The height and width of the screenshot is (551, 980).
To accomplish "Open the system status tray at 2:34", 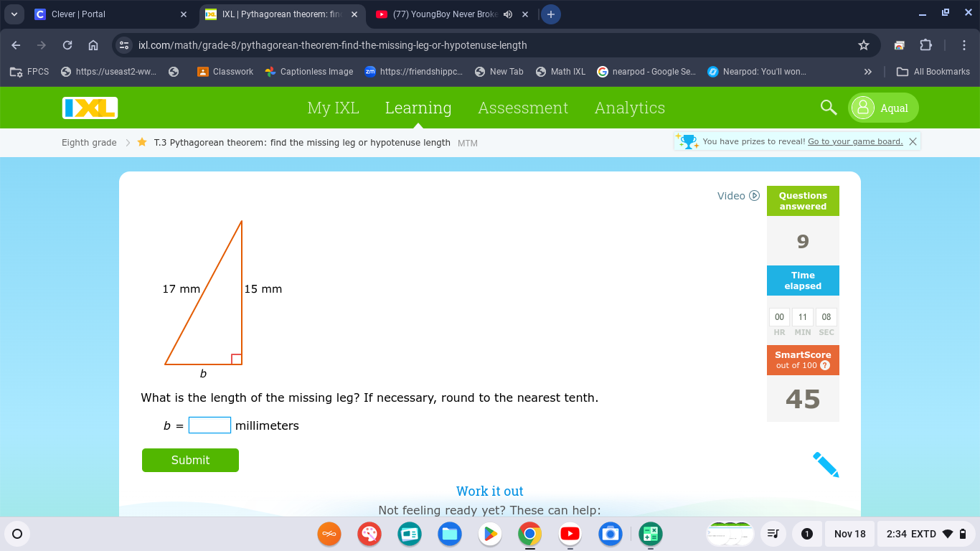I will point(927,534).
